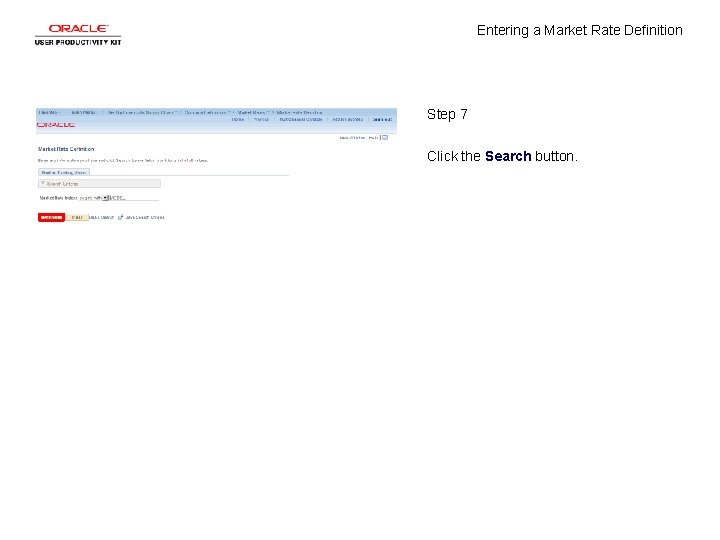Click the Add to Favorites link
The image size is (720, 540).
(x=348, y=119)
